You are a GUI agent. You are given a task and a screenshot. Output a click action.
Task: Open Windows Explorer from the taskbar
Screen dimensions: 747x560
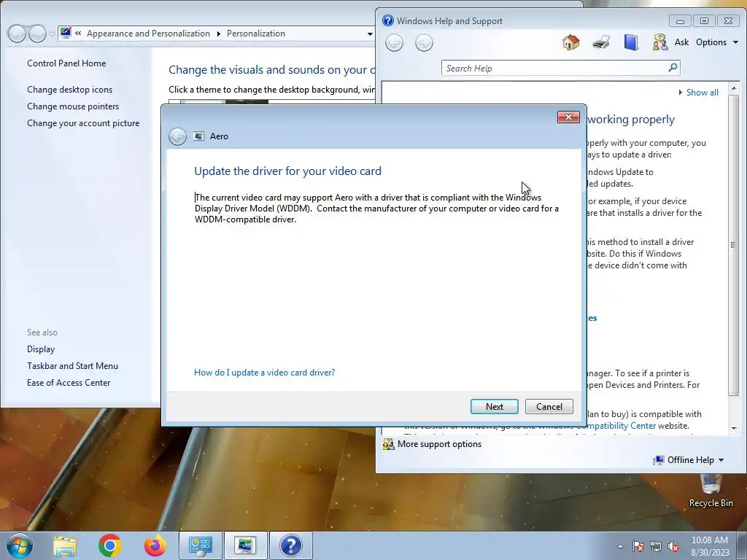(x=65, y=546)
